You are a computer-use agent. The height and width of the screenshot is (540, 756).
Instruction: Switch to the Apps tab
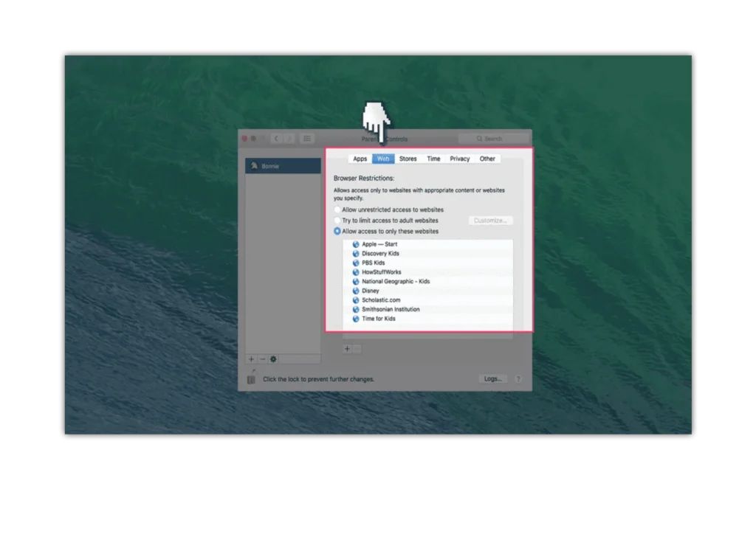[x=360, y=159]
